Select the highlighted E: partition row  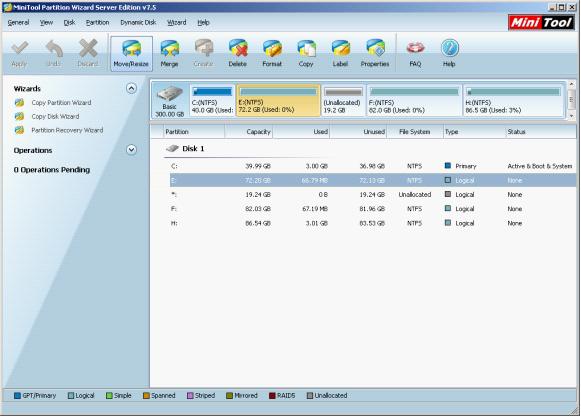[373, 181]
